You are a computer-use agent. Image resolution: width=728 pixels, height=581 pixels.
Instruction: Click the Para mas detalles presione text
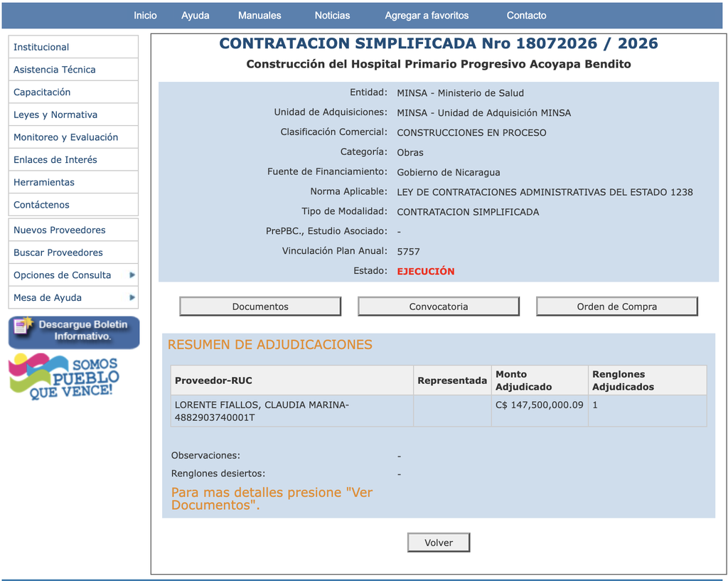(x=272, y=499)
